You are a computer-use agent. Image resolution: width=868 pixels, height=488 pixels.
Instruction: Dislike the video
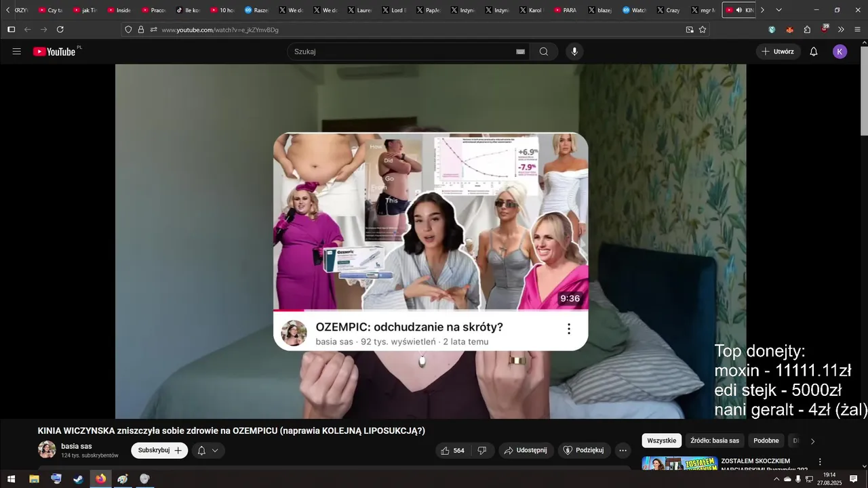482,450
